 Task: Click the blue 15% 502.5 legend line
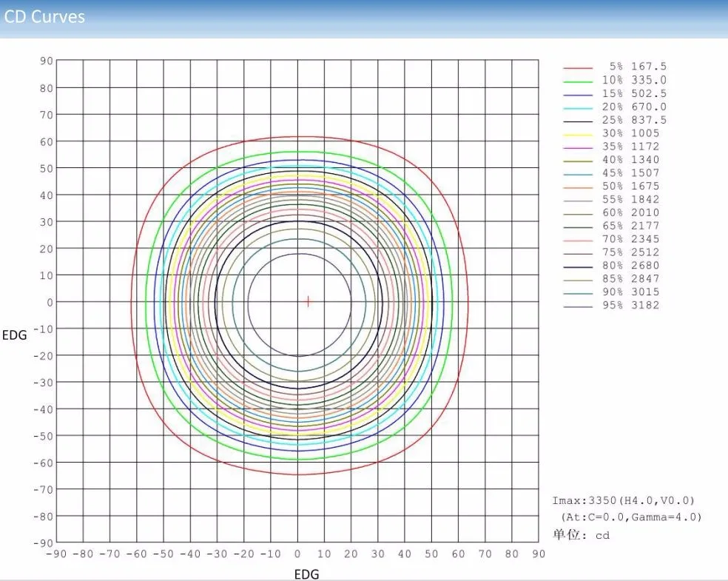coord(578,94)
